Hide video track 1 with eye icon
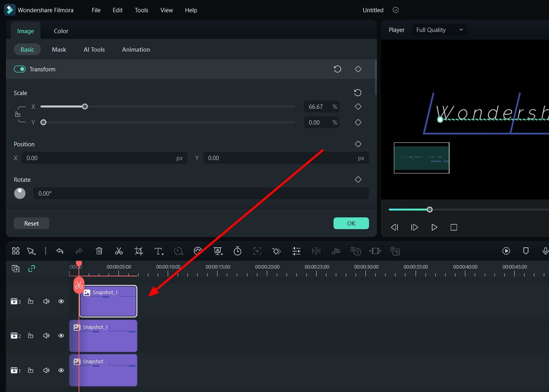This screenshot has width=549, height=392. coord(61,370)
